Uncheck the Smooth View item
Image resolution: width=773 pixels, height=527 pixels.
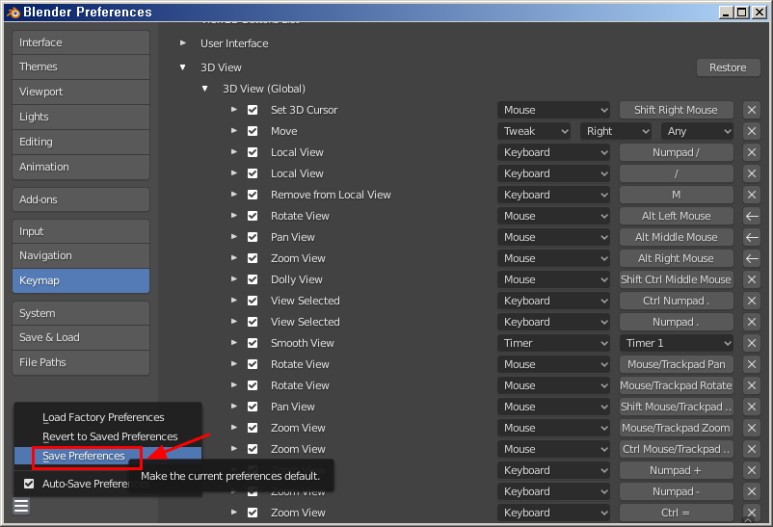point(252,343)
